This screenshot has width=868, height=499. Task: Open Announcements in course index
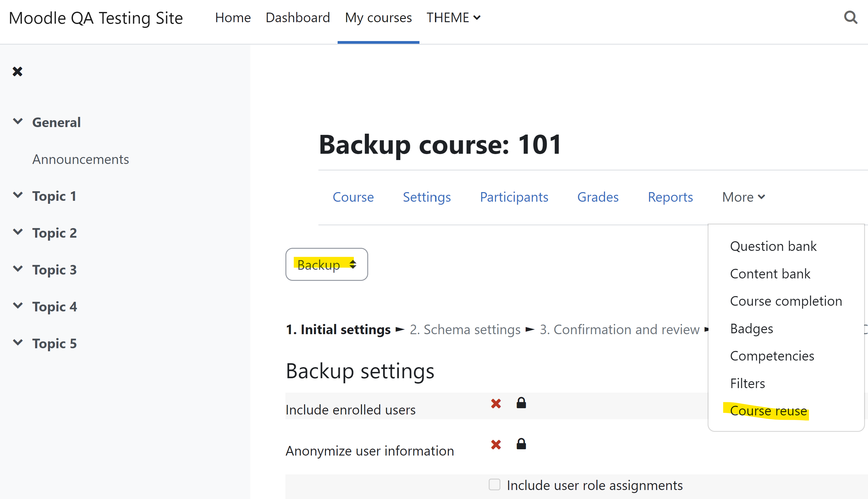coord(81,159)
